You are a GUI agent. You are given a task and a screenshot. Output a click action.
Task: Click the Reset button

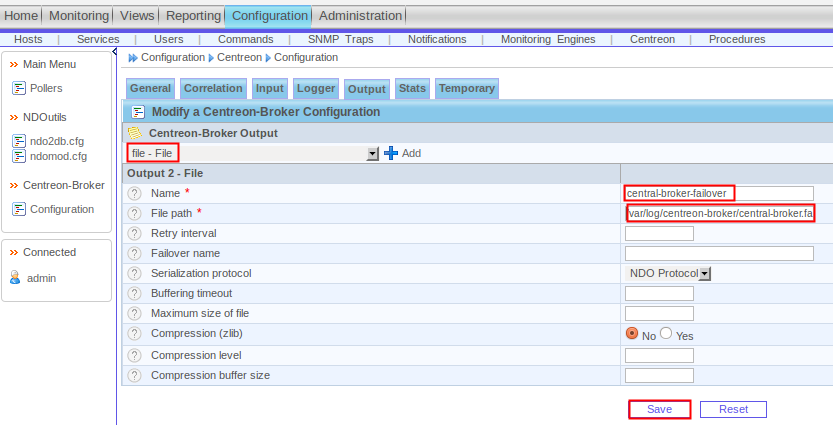click(733, 410)
